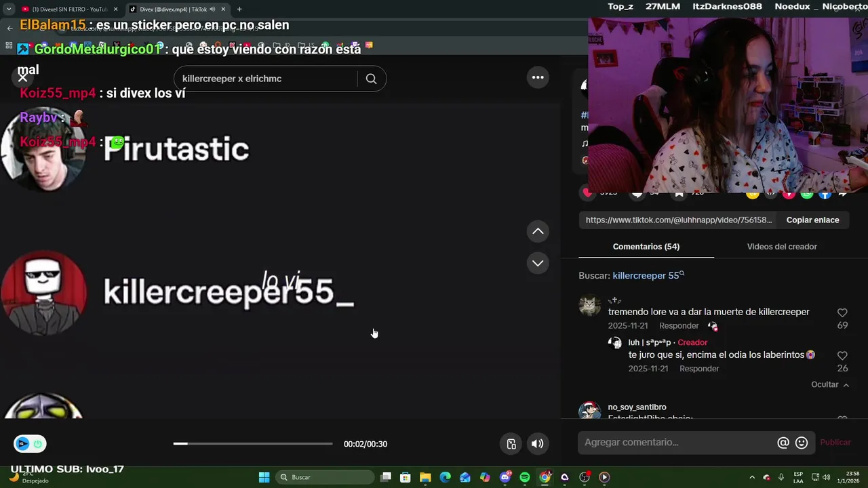This screenshot has height=488, width=868.
Task: Close the TikTok video viewer
Action: click(22, 77)
